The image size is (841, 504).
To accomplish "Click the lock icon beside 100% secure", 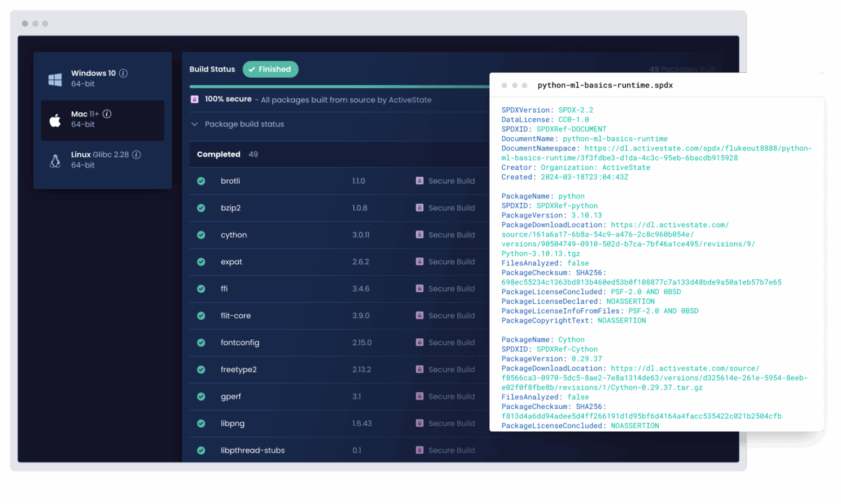I will point(194,99).
